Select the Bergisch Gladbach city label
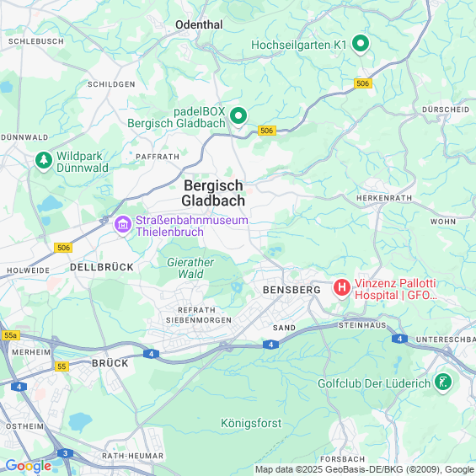The height and width of the screenshot is (476, 476). (213, 193)
